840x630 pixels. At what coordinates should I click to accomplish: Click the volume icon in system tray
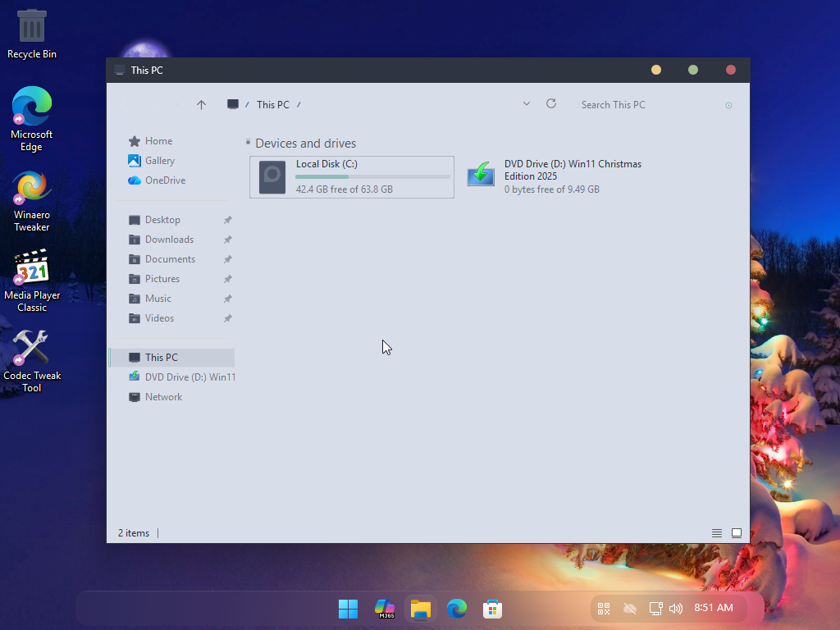click(x=676, y=609)
